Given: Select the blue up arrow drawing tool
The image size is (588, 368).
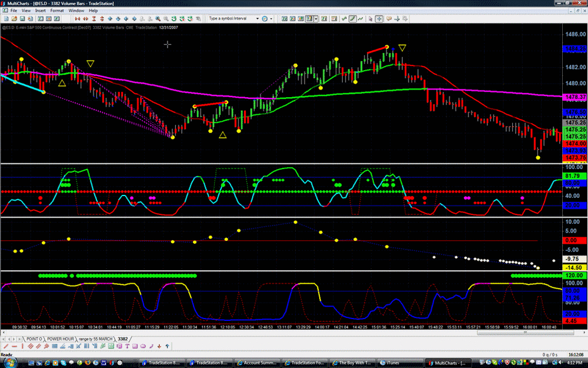Looking at the screenshot, I should [167, 346].
